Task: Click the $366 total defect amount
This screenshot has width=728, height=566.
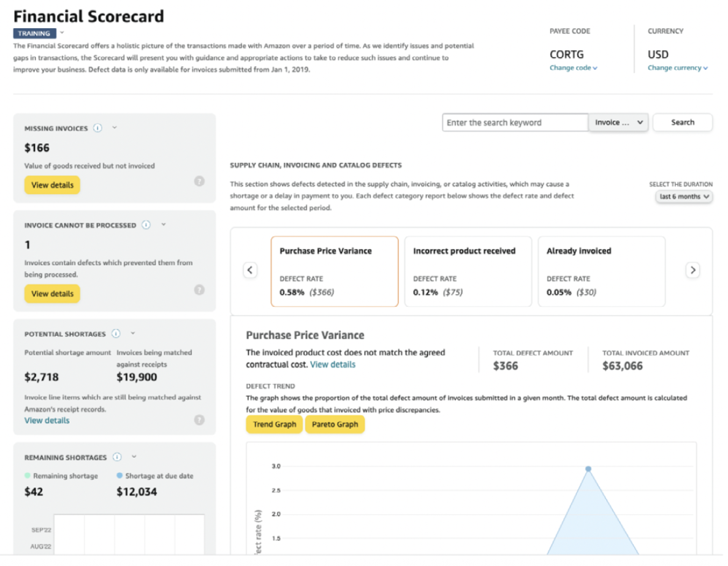Action: (505, 366)
